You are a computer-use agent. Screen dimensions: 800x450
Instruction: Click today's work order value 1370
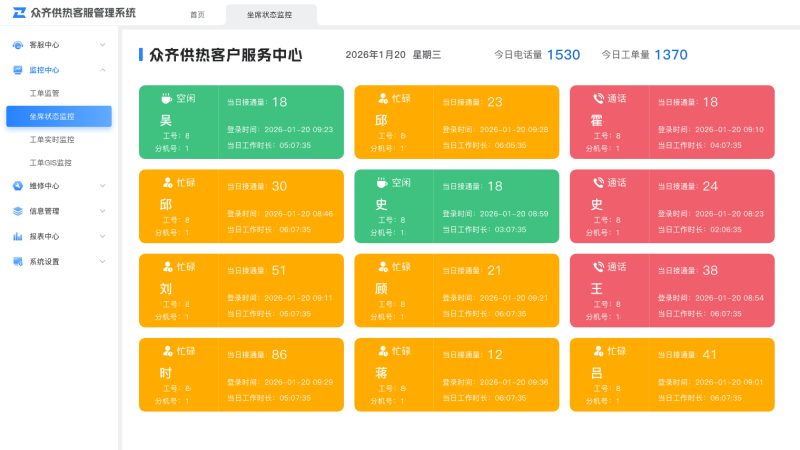[671, 55]
